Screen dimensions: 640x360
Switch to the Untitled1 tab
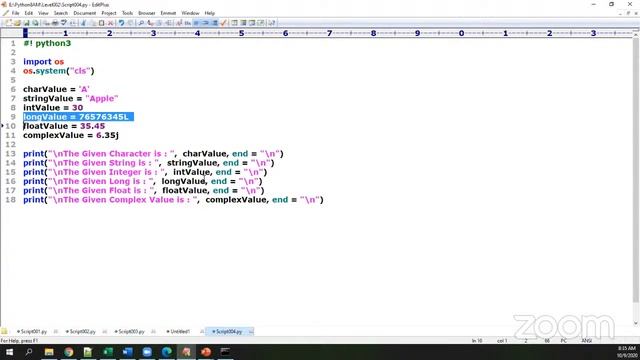pyautogui.click(x=178, y=331)
